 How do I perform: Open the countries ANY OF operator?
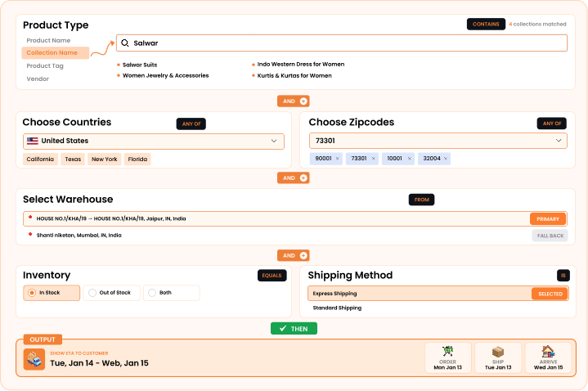(x=191, y=124)
